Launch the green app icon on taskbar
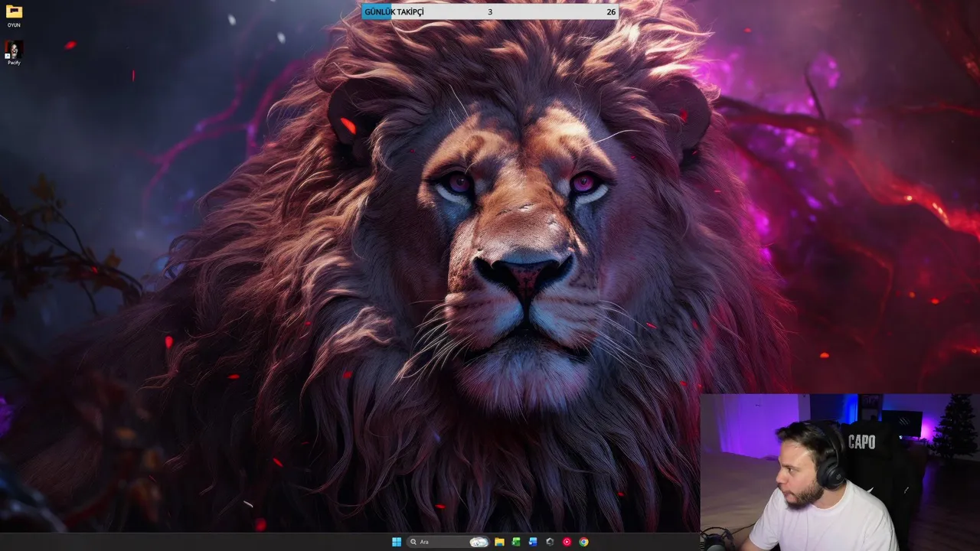This screenshot has height=551, width=980. (516, 542)
